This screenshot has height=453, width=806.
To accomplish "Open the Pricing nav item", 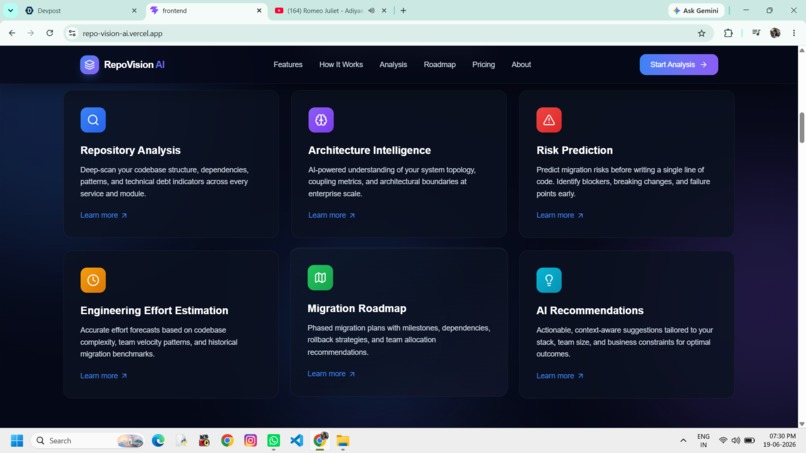I will coord(484,65).
